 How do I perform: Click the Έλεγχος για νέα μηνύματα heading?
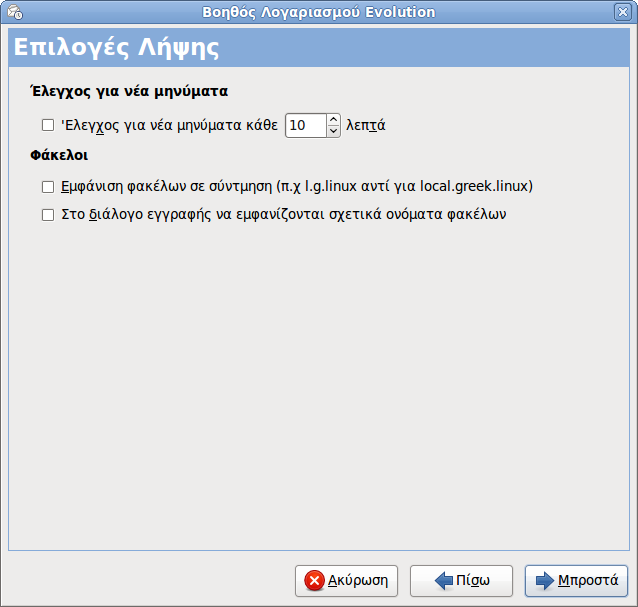[129, 91]
